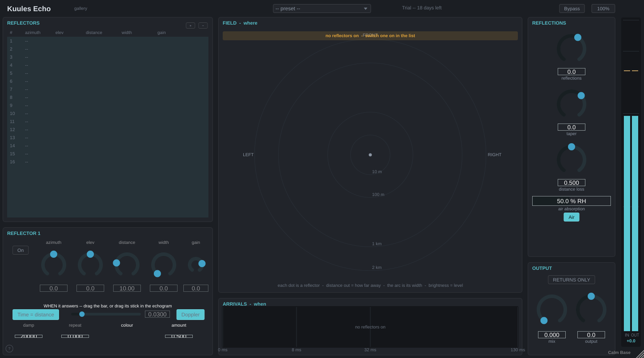Click the amount value field
The height and width of the screenshot is (358, 644).
[x=179, y=336]
